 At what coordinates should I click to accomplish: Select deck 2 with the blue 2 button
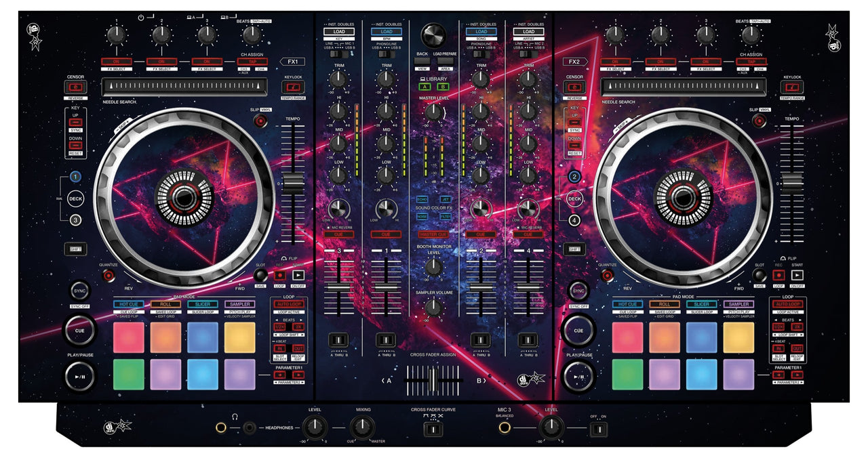point(574,177)
